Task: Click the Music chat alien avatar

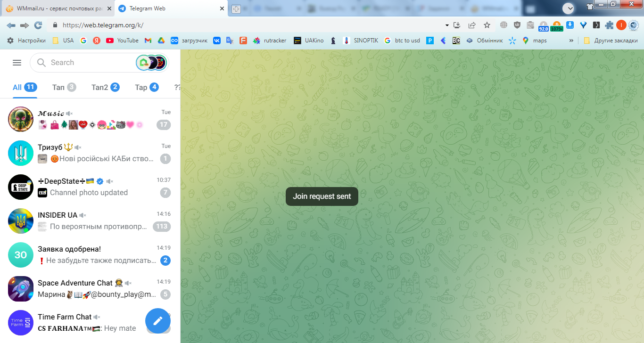Action: click(21, 119)
